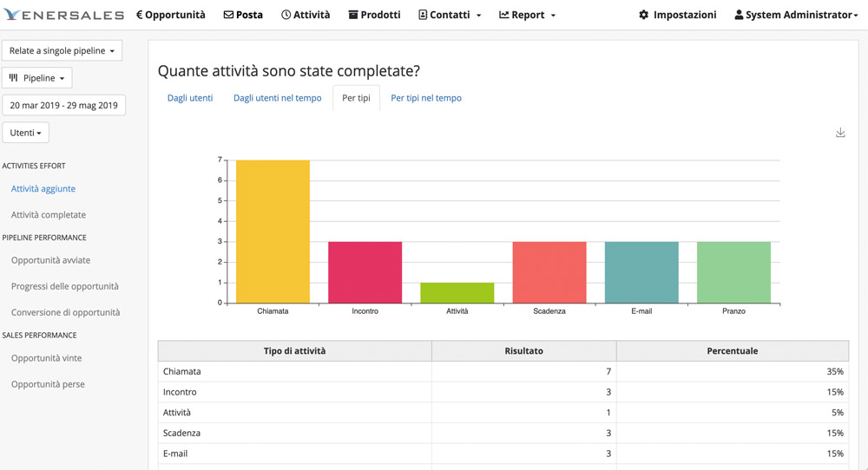
Task: Open Conversione di opportunità report
Action: coord(65,312)
